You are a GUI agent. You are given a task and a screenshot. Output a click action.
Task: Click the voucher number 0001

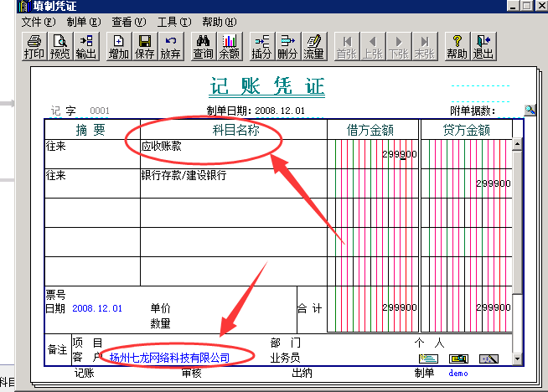coord(100,111)
